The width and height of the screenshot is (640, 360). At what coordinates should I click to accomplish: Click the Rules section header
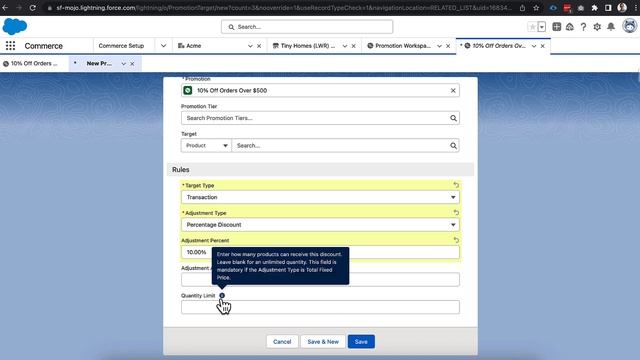pos(320,169)
